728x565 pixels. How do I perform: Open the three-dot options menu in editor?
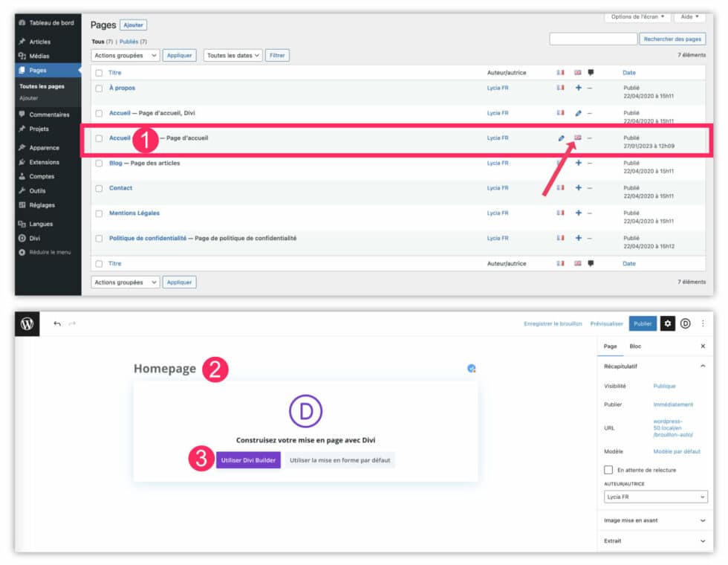click(x=703, y=323)
